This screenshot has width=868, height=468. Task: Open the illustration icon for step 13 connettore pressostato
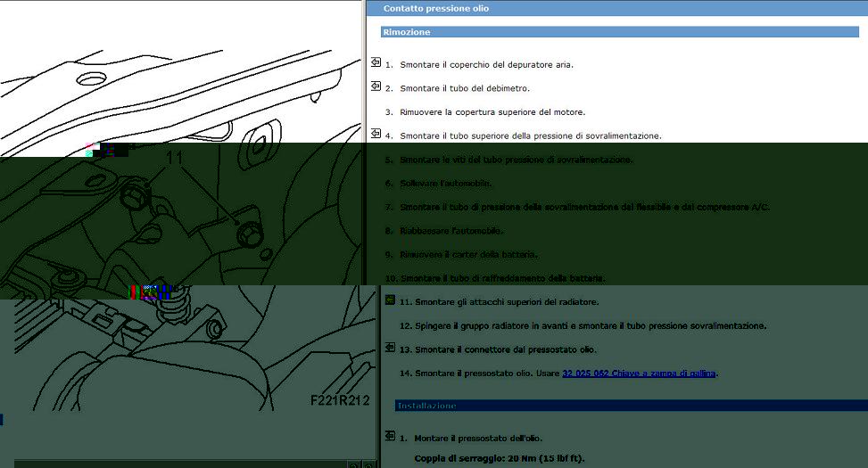click(390, 348)
